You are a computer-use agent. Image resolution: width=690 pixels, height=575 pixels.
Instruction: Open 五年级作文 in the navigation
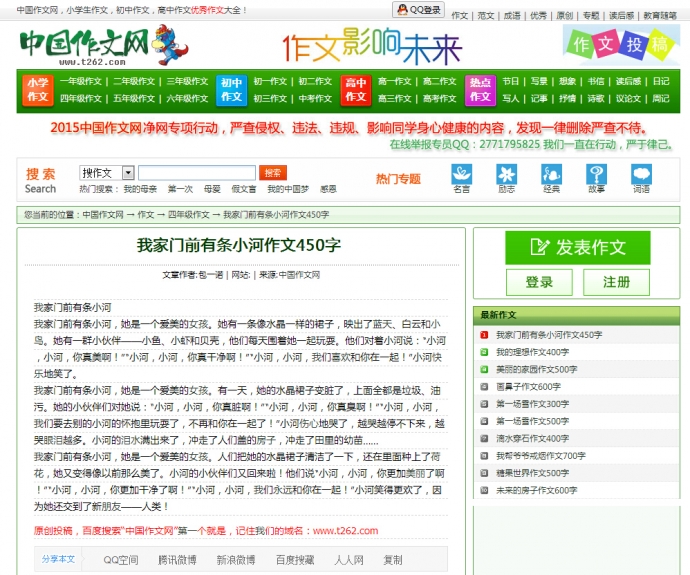point(134,99)
